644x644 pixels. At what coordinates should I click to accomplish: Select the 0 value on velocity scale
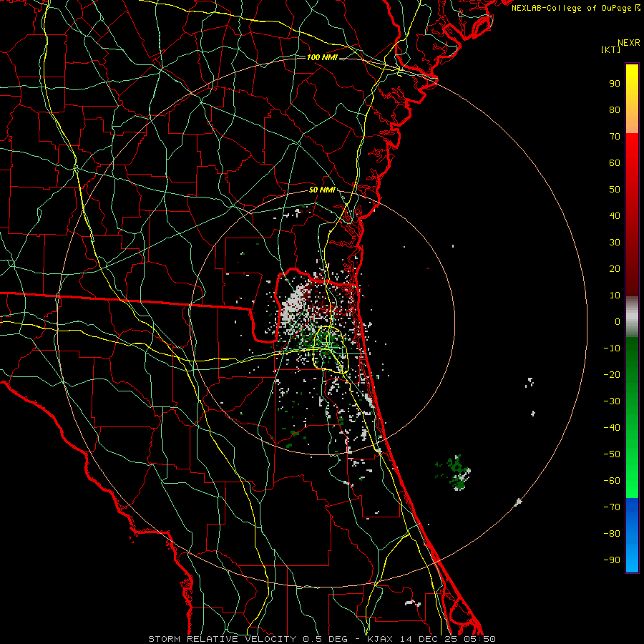point(618,322)
